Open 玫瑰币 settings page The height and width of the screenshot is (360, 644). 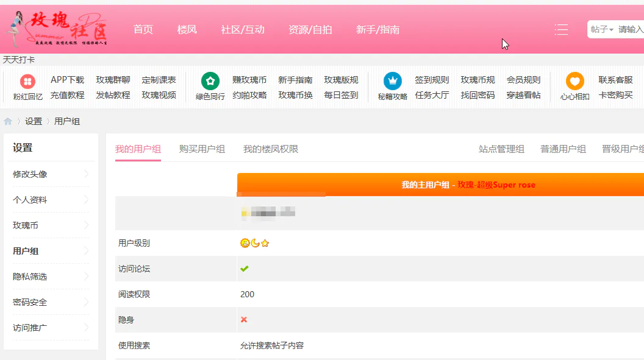26,225
